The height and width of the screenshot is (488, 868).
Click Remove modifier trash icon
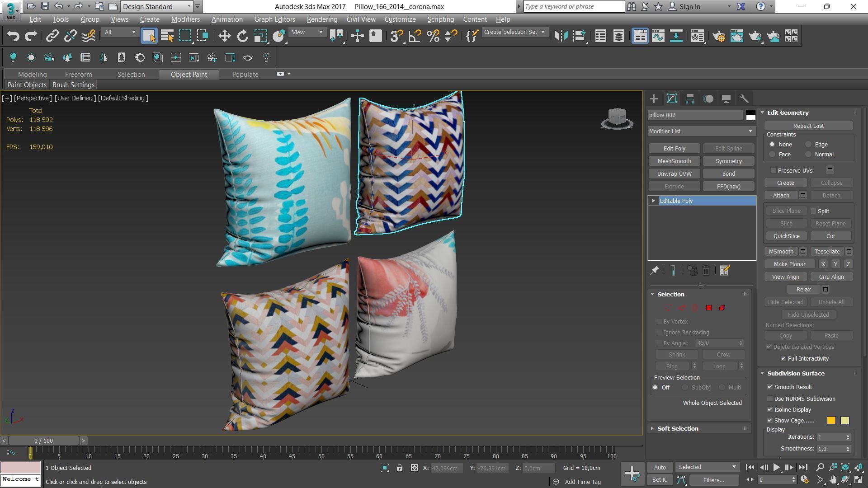[x=706, y=270]
